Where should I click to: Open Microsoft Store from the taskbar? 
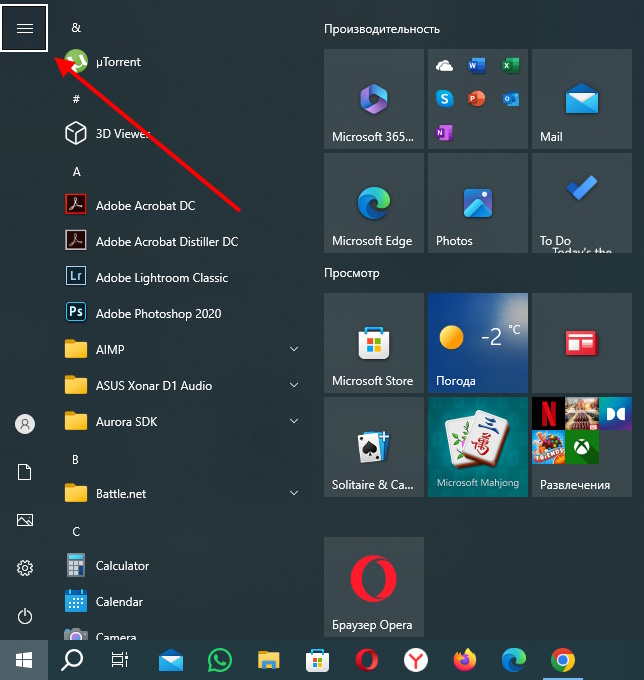tap(317, 660)
